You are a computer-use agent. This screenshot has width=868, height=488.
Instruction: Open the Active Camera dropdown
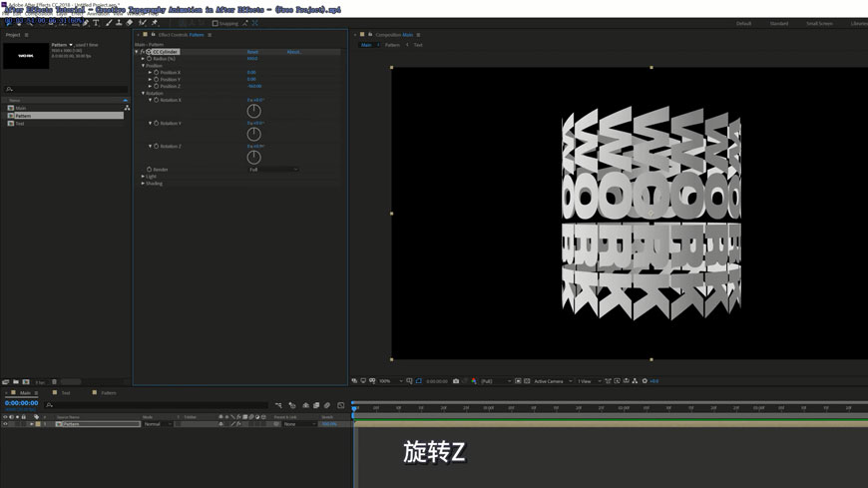[553, 381]
